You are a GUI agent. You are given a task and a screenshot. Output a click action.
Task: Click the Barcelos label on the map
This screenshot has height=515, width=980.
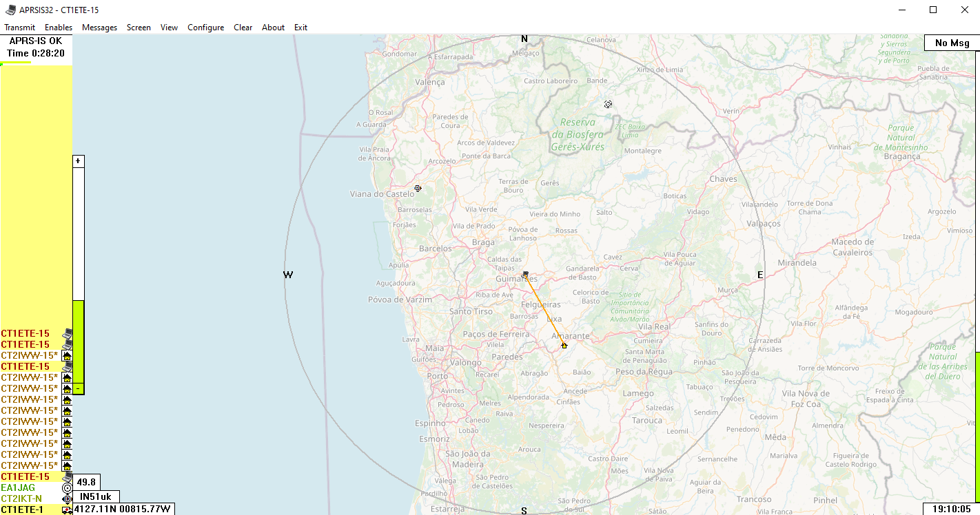436,248
